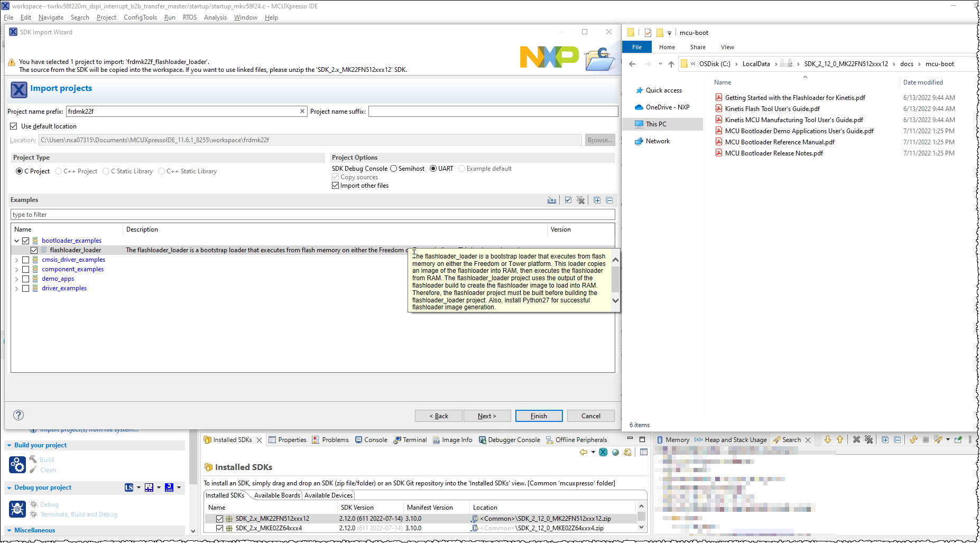Open the LinkServer dropdown in Debug section

pyautogui.click(x=137, y=487)
